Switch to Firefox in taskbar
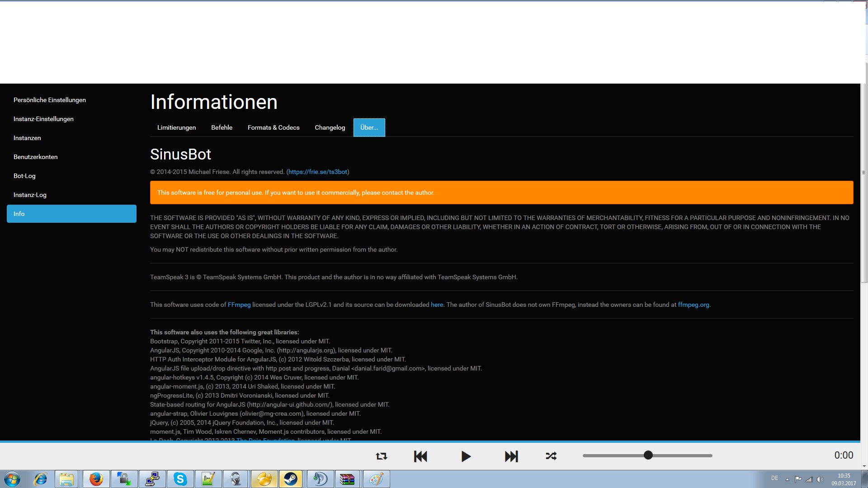The image size is (868, 488). coord(96,479)
